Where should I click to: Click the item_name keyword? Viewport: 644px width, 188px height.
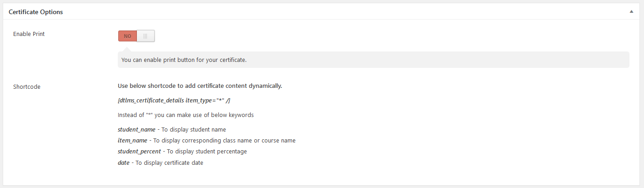133,141
